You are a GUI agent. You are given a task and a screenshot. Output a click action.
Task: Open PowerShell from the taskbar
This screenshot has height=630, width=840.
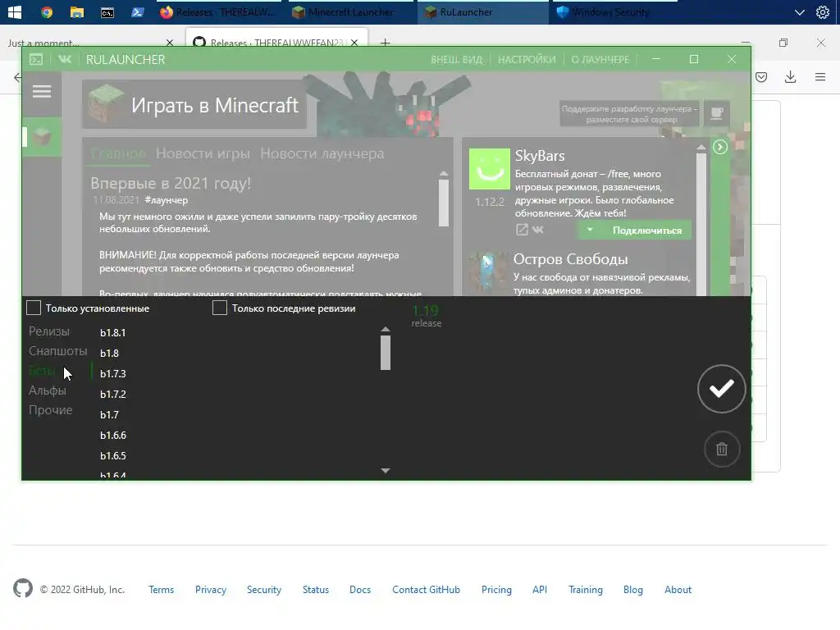138,11
